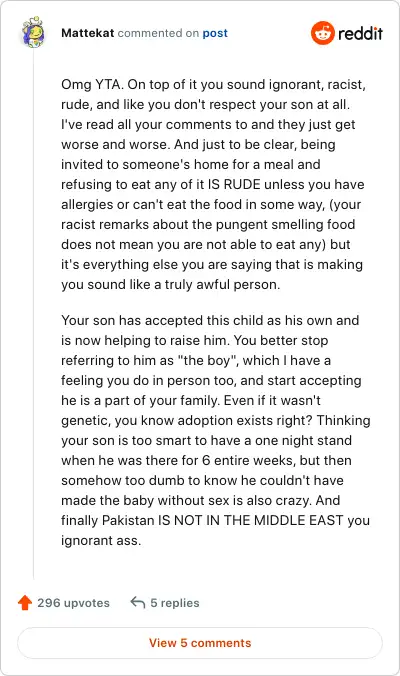Click the orange Reddit Snoo logo
The image size is (400, 676).
pyautogui.click(x=322, y=33)
